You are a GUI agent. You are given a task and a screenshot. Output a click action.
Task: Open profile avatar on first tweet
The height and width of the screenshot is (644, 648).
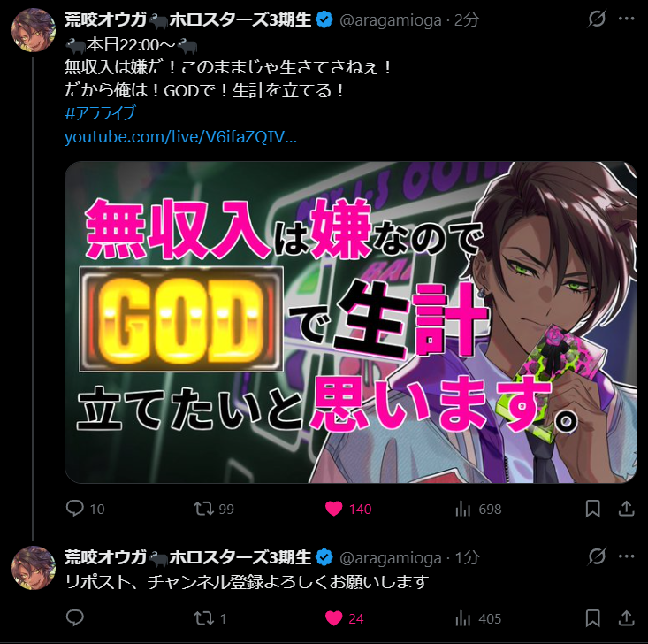33,30
